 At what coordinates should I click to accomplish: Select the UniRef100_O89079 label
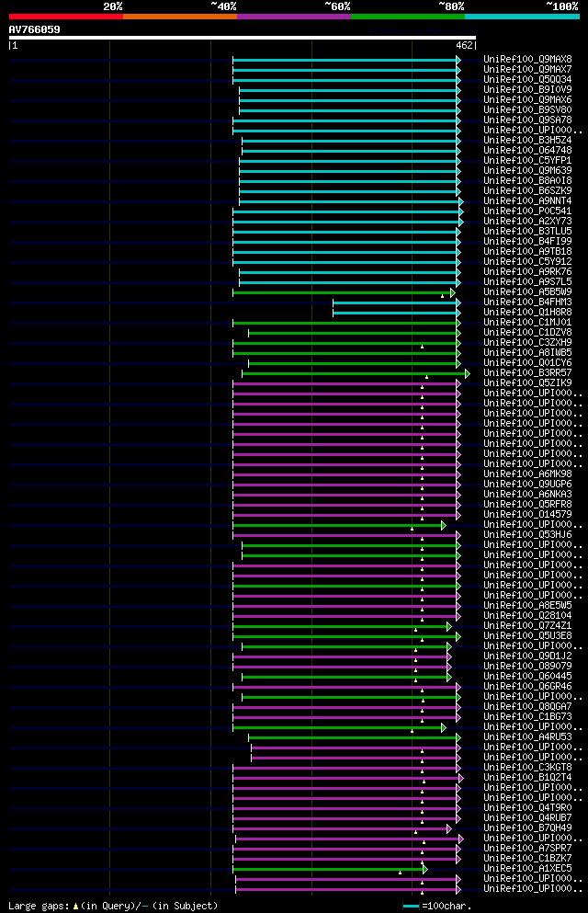[527, 666]
